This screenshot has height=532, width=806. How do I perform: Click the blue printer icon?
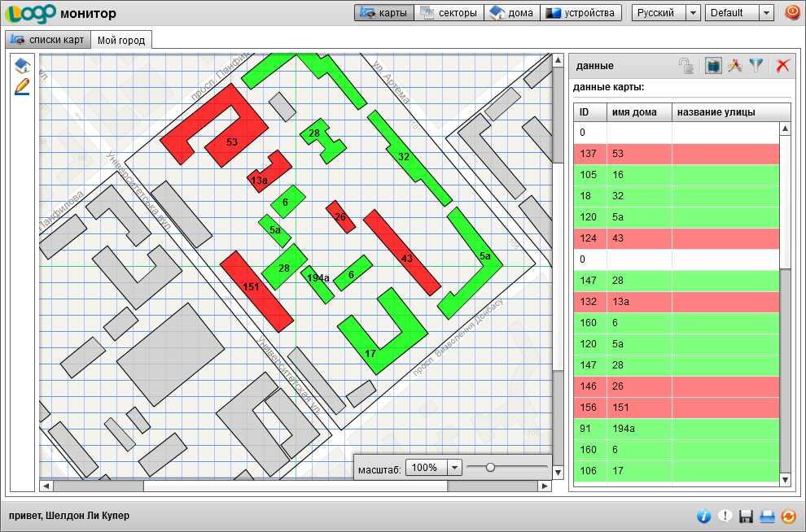767,516
